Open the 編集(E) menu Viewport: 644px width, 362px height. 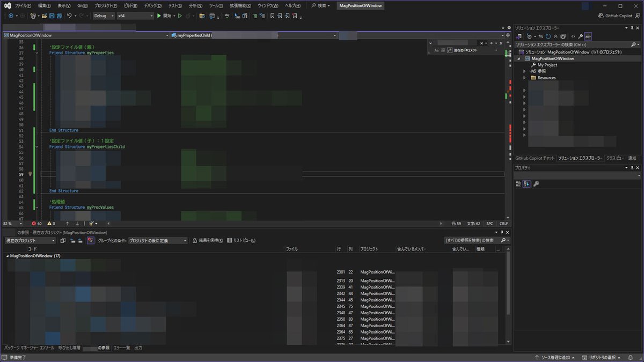[44, 5]
